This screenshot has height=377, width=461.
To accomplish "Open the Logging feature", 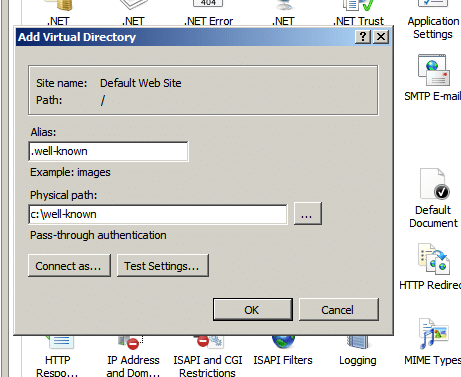I will pos(358,351).
